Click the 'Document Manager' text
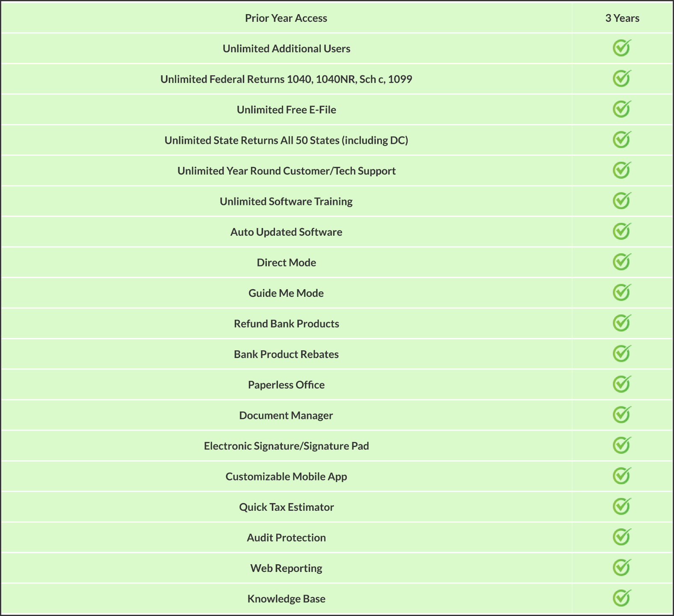 pos(286,415)
